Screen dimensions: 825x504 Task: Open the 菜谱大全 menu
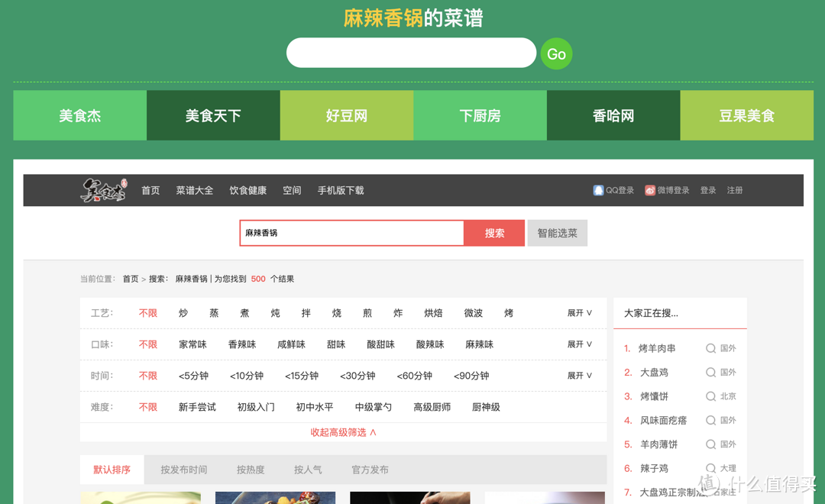pyautogui.click(x=195, y=190)
